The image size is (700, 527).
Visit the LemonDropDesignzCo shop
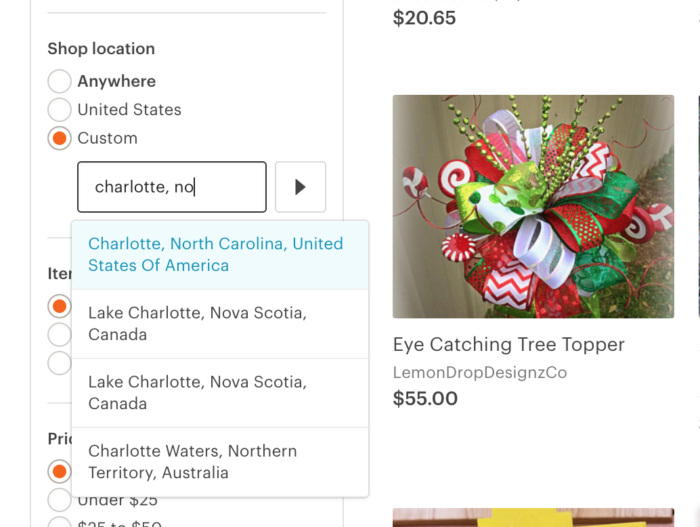click(480, 373)
